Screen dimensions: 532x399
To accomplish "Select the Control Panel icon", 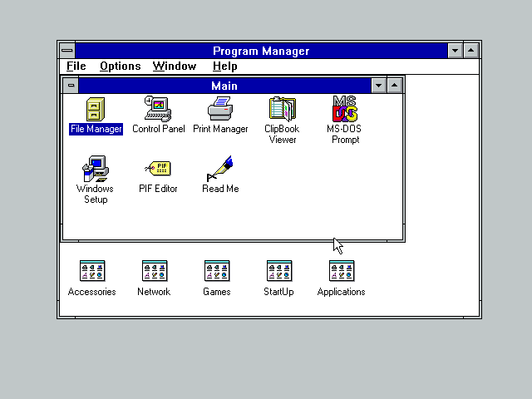I will tap(158, 109).
